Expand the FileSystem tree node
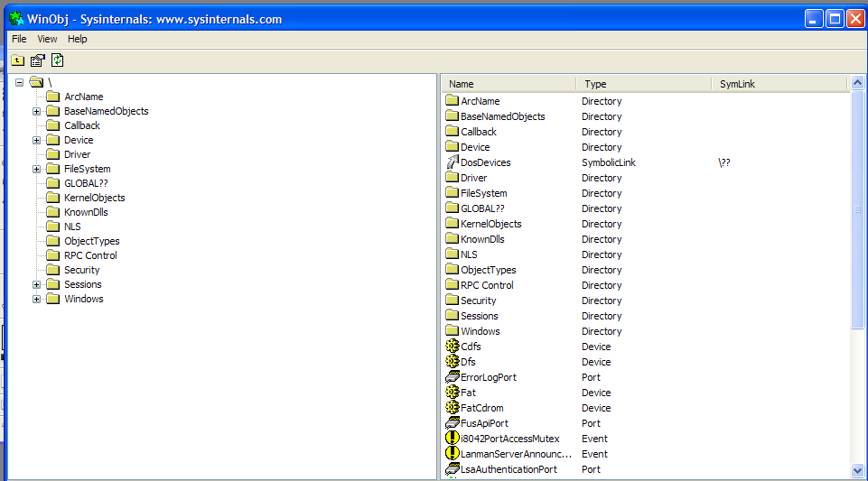This screenshot has width=868, height=481. click(36, 169)
